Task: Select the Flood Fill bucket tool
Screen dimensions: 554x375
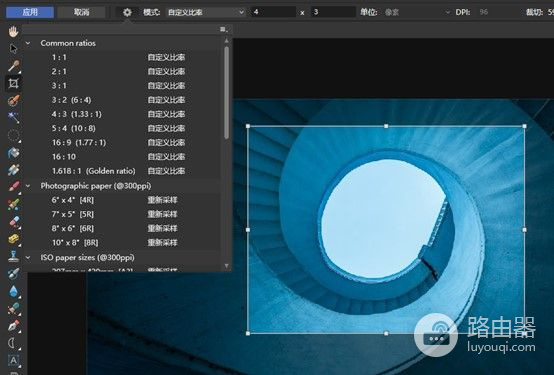Action: pos(13,153)
